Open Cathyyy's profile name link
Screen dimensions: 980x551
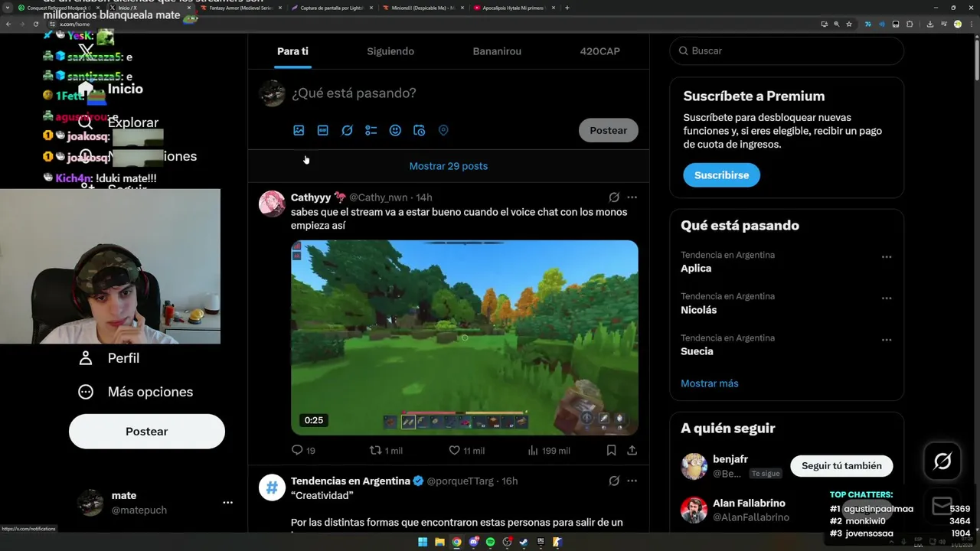pos(311,197)
